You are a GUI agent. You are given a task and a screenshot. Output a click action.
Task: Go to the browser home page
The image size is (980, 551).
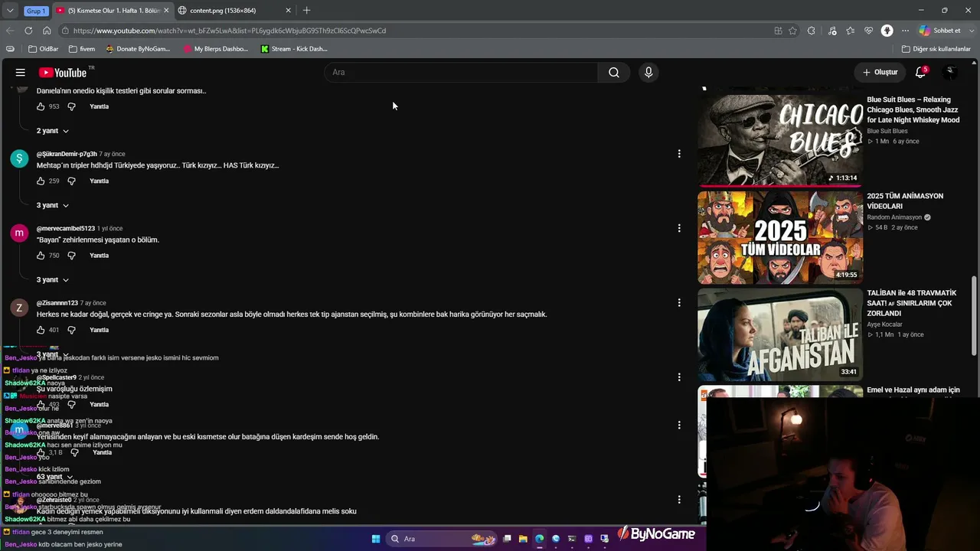47,31
